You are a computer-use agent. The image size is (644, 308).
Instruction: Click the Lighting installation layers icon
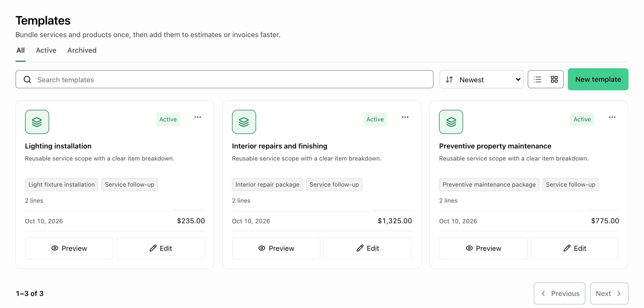tap(37, 122)
